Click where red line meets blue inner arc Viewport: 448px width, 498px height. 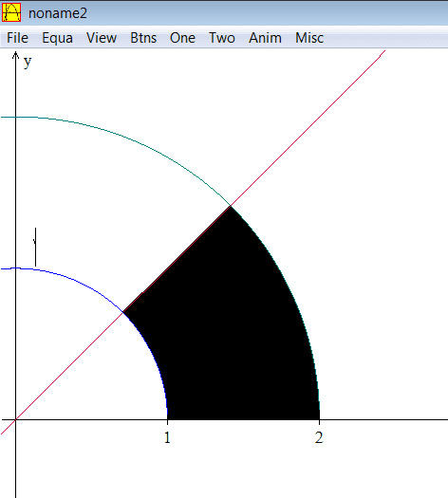click(x=123, y=312)
